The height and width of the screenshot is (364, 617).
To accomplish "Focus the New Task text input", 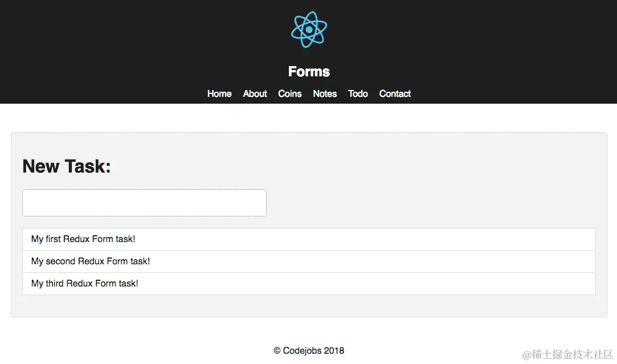I will click(144, 203).
